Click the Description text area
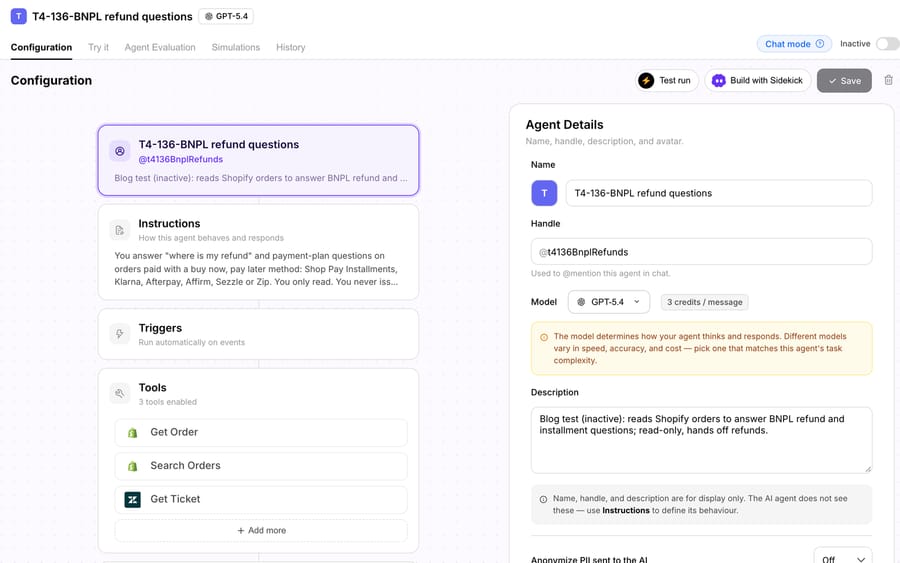This screenshot has width=900, height=563. click(701, 440)
